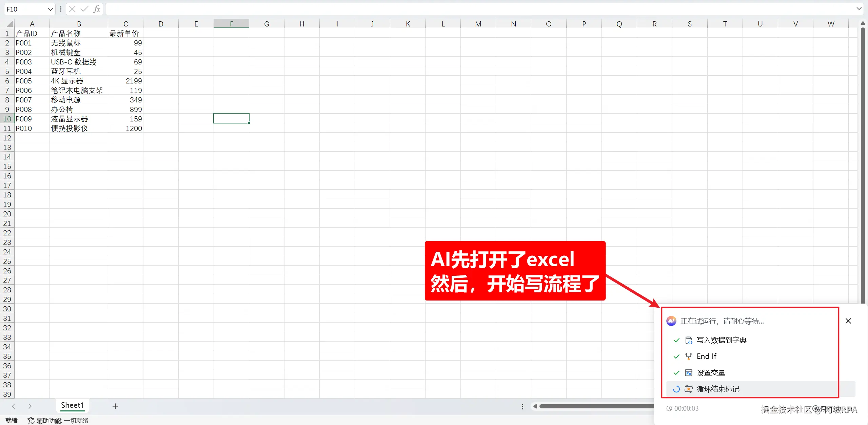Image resolution: width=868 pixels, height=425 pixels.
Task: Select column C header
Action: tap(125, 24)
